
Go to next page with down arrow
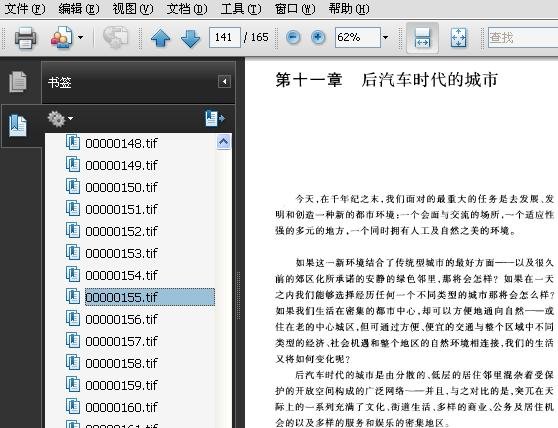190,38
